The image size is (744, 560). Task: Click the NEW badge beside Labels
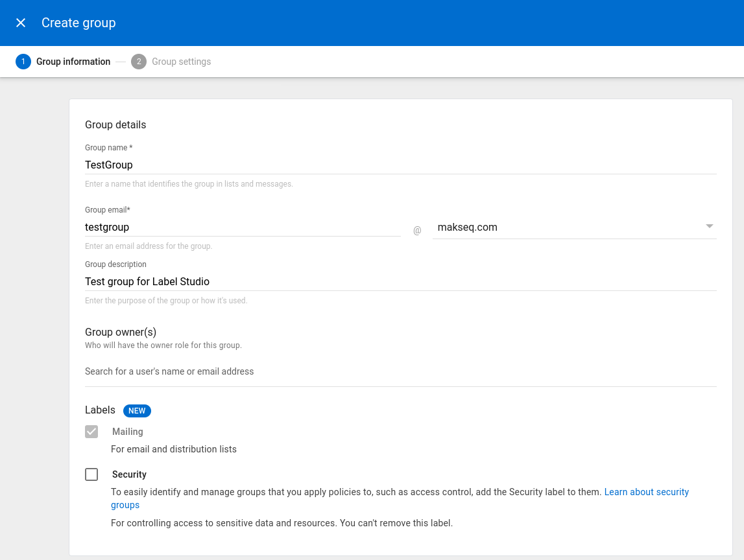coord(137,410)
